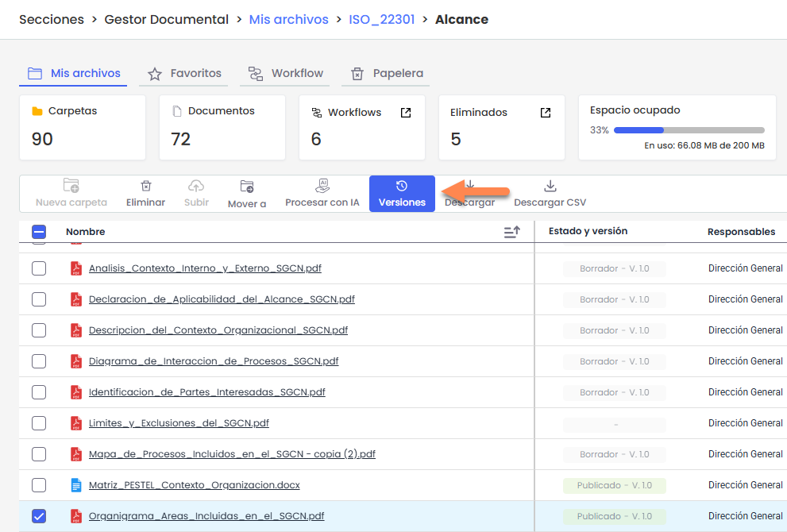This screenshot has height=532, width=787.
Task: Go to the Workflow tab
Action: pos(286,73)
